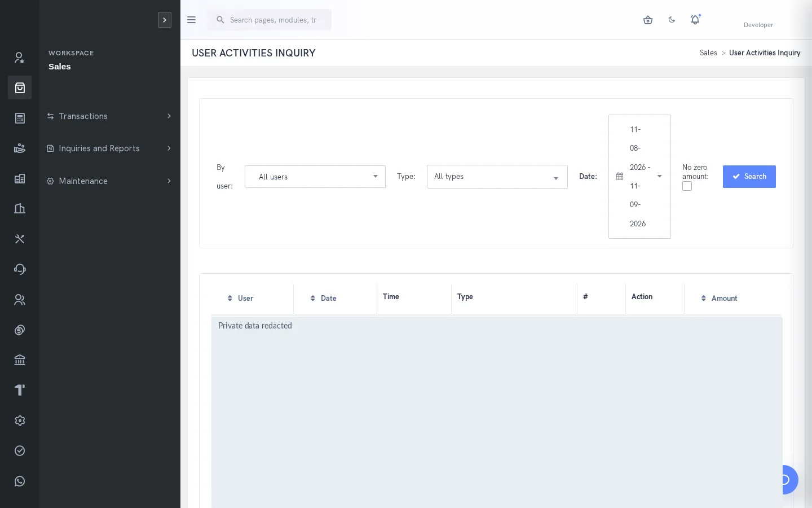812x508 pixels.
Task: Select the Sales shopping bag icon
Action: (x=20, y=87)
